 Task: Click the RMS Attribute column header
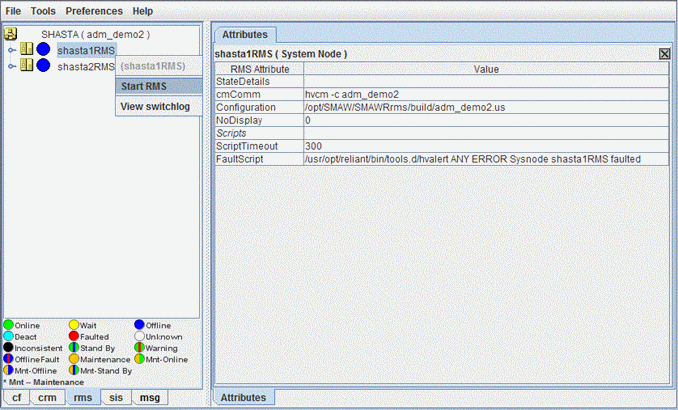(259, 69)
